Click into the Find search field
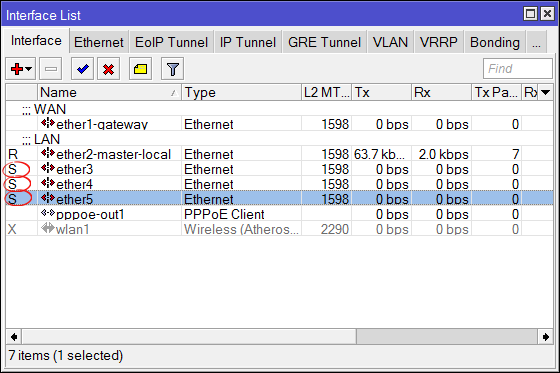This screenshot has width=560, height=373. tap(518, 69)
